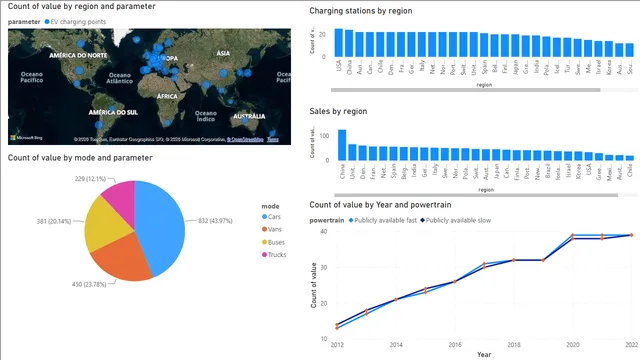This screenshot has width=640, height=360.
Task: Select Spain bar in Charging stations chart
Action: point(484,45)
